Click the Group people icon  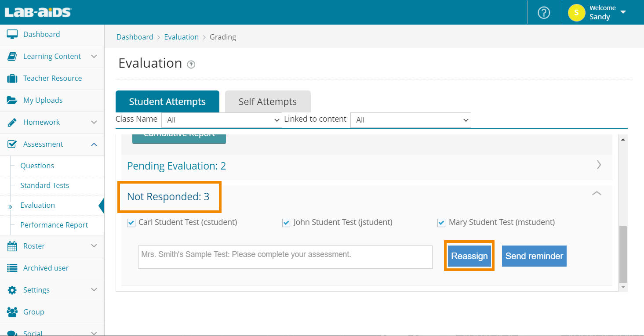tap(12, 312)
